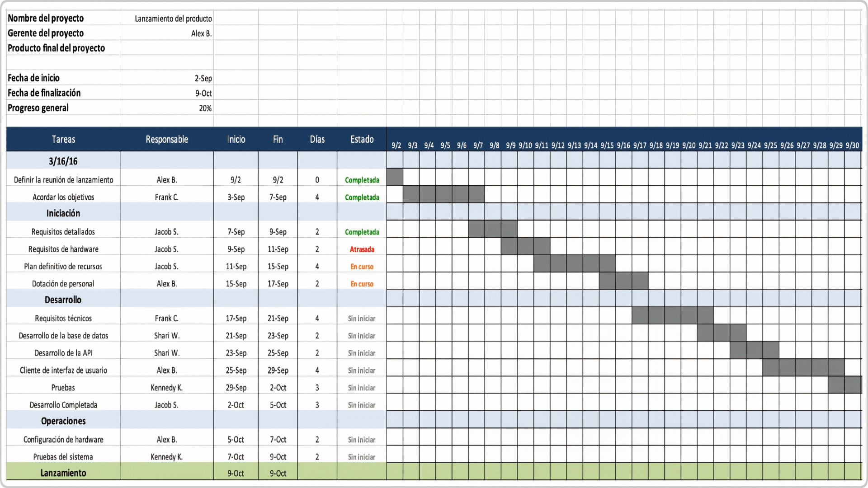Select gray Gantt bar for Definir la reunión

pyautogui.click(x=395, y=177)
